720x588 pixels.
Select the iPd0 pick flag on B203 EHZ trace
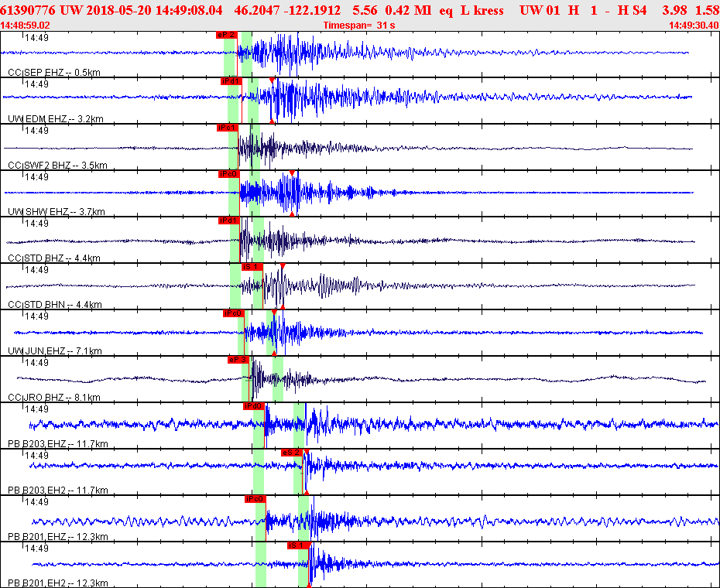[x=254, y=406]
